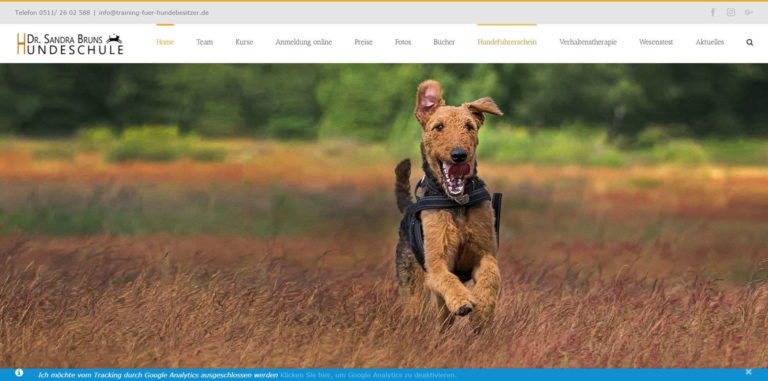Click the info@training-fuer-hundebesitzer.de email link

pos(154,13)
